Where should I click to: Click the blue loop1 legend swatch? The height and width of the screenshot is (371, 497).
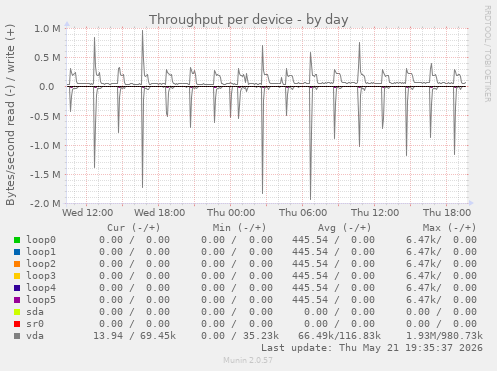17,252
